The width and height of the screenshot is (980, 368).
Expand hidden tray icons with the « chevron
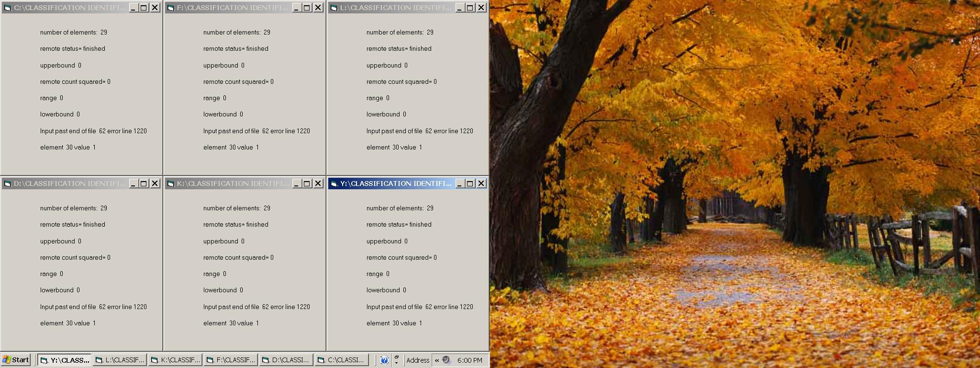point(436,360)
